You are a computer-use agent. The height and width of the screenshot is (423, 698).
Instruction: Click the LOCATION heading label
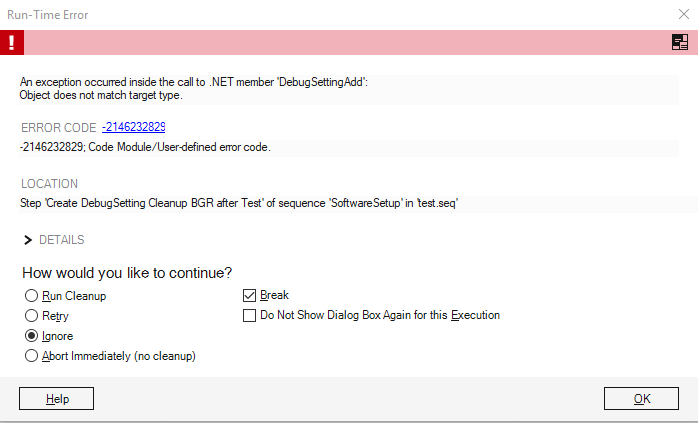click(x=49, y=184)
